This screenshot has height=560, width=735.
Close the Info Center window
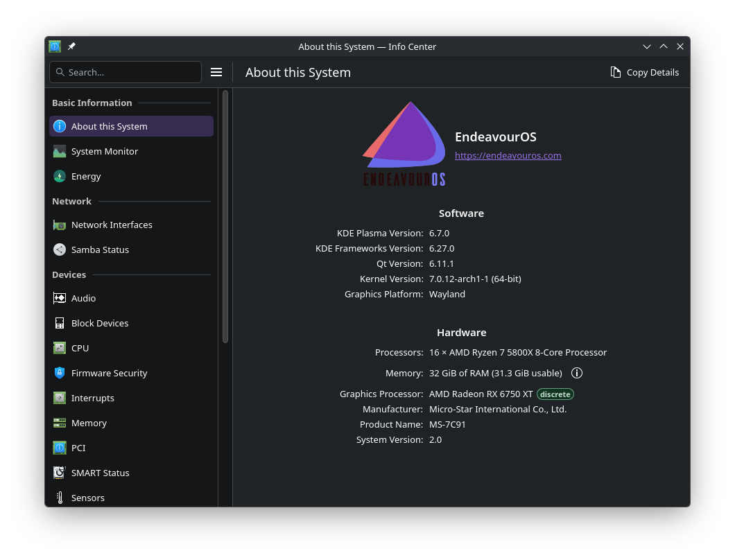[680, 46]
